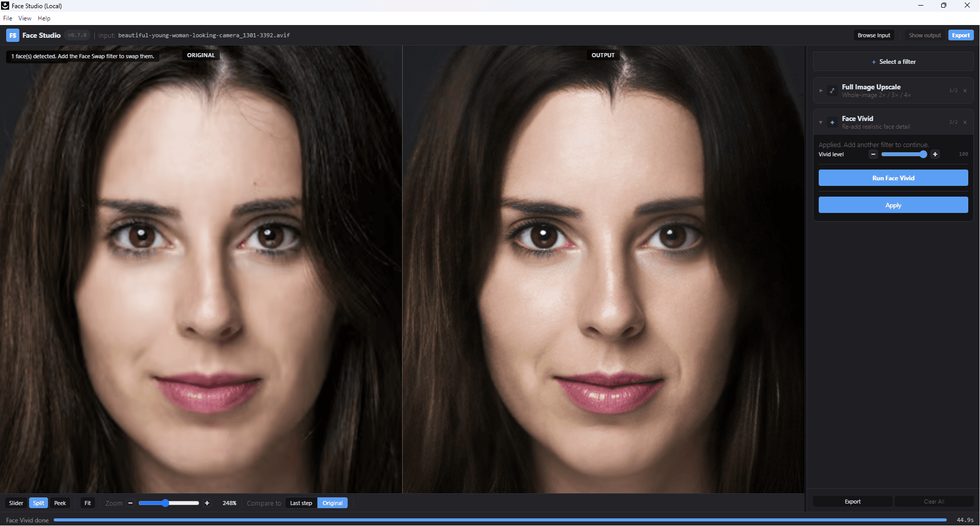Click the top-right Export button
Image resolution: width=980 pixels, height=526 pixels.
pyautogui.click(x=961, y=35)
